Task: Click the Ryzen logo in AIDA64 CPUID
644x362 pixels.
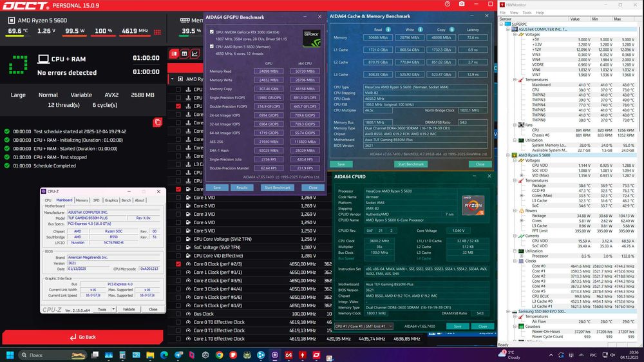Action: (473, 205)
